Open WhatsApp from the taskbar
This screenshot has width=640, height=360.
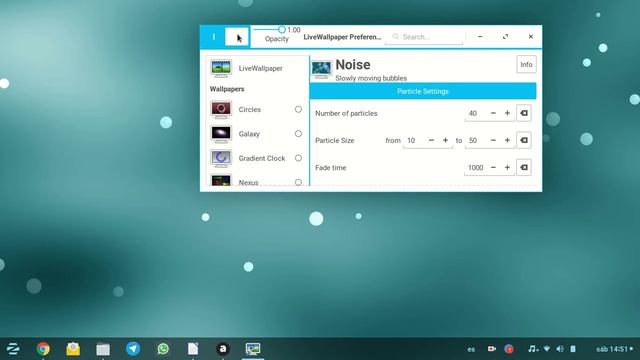click(x=163, y=349)
